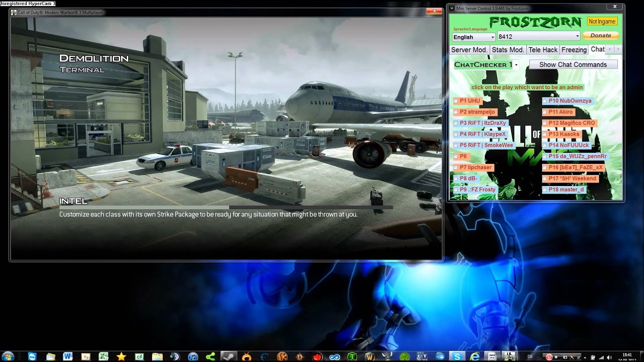Screen dimensions: 644x362
Task: Open iTunes from the taskbar
Action: click(193, 356)
